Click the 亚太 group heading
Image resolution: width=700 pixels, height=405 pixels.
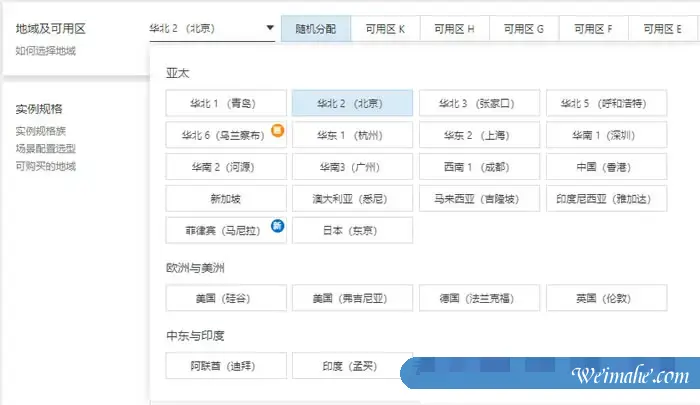pos(178,73)
